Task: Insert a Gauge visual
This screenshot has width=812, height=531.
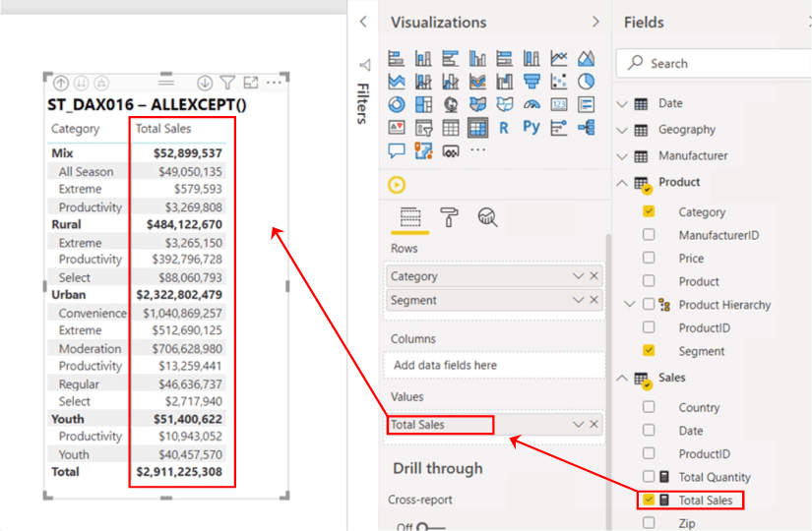Action: pyautogui.click(x=531, y=104)
